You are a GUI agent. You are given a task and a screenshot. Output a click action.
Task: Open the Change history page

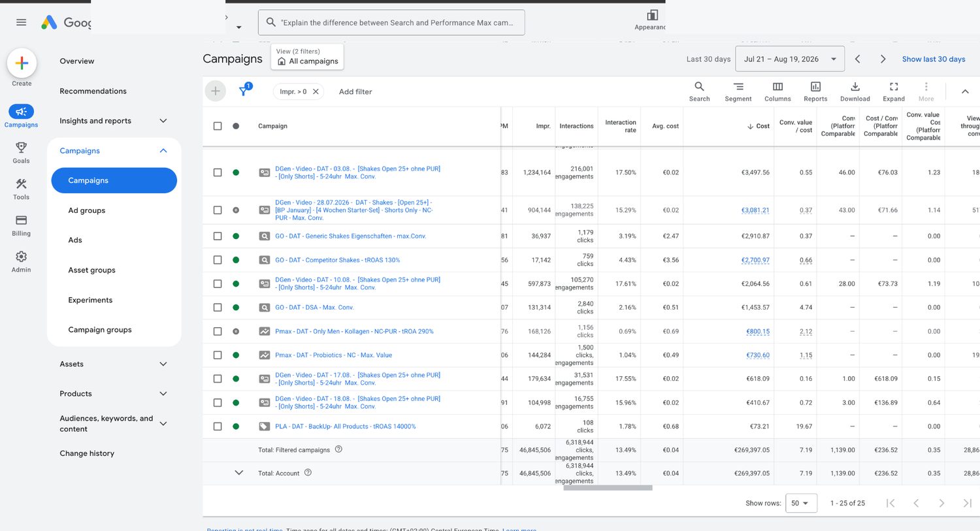pos(87,453)
